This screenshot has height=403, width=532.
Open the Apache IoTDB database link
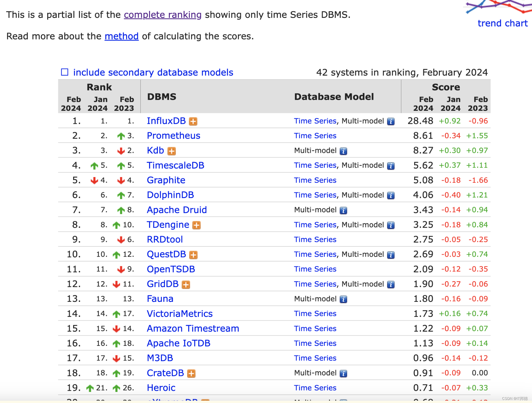[x=178, y=343]
